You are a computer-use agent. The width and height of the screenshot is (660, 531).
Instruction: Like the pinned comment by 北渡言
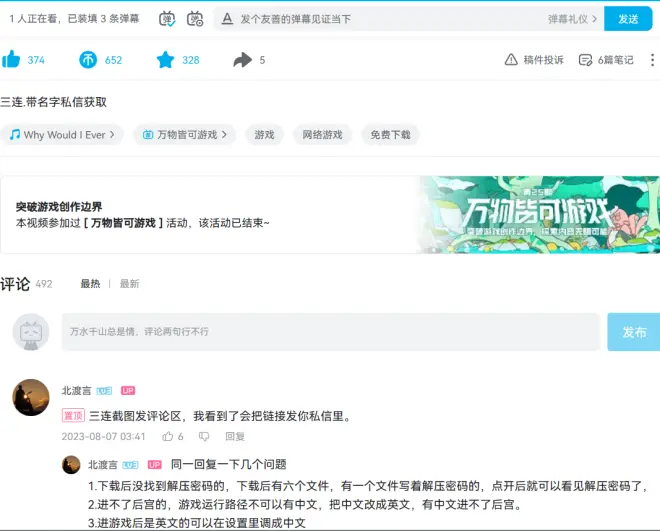point(168,437)
